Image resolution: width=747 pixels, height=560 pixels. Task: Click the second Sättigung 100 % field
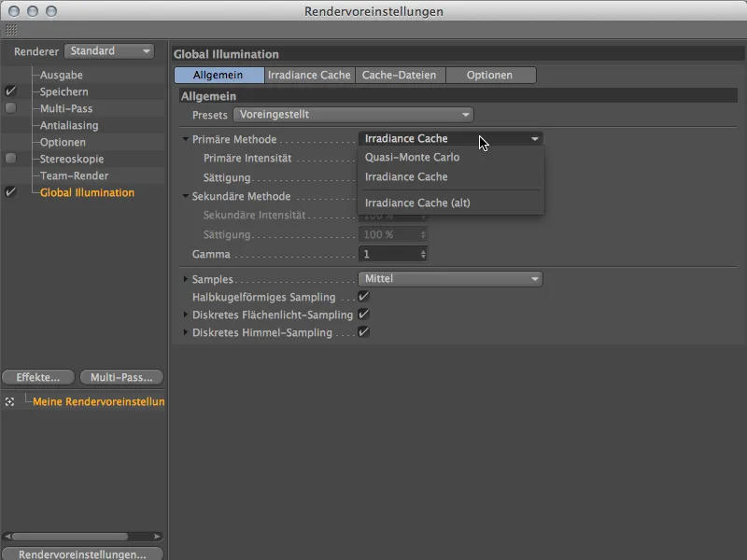coord(392,234)
